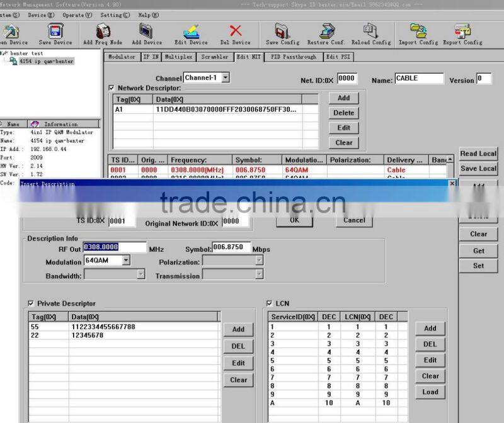The height and width of the screenshot is (423, 504).
Task: Click the Add Device toolbar icon
Action: click(x=147, y=31)
